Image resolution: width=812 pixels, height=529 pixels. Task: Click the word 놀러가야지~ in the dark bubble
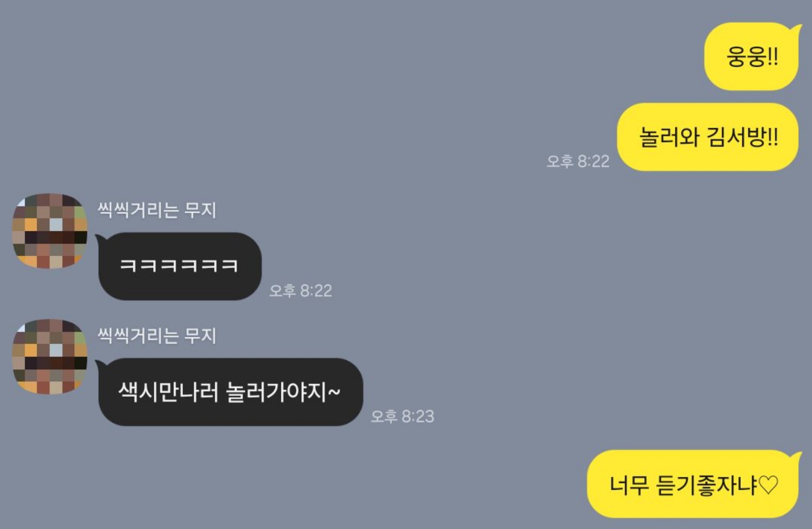[283, 392]
